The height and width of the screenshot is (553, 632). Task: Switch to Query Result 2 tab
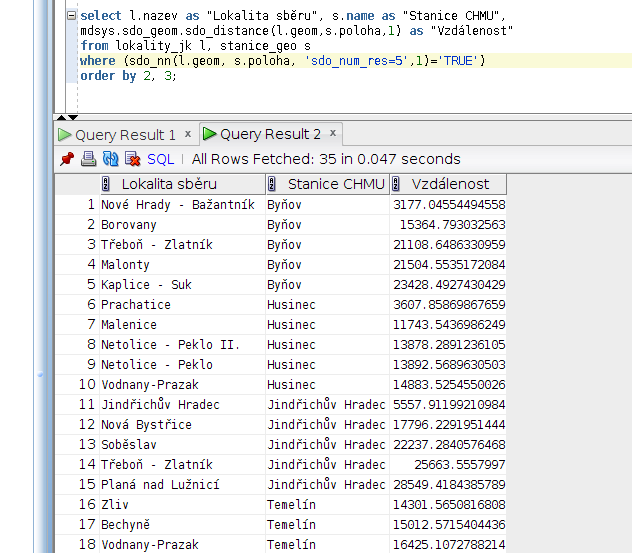click(x=270, y=134)
